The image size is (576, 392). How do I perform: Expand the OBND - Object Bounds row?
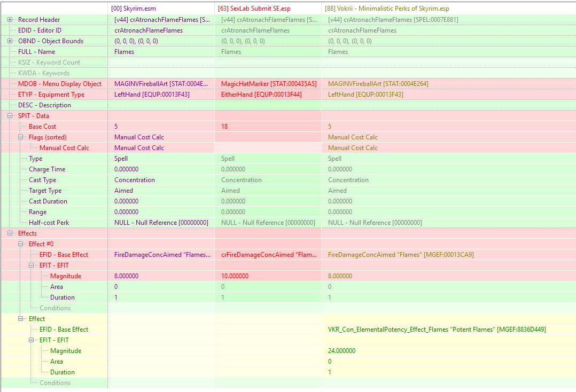click(x=10, y=41)
